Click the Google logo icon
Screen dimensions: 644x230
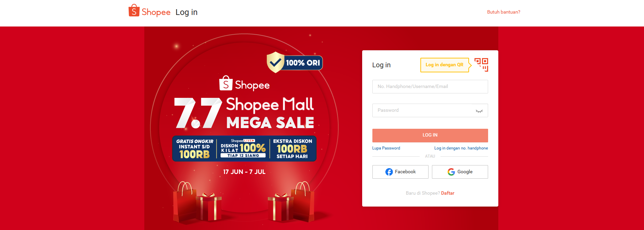click(x=451, y=172)
